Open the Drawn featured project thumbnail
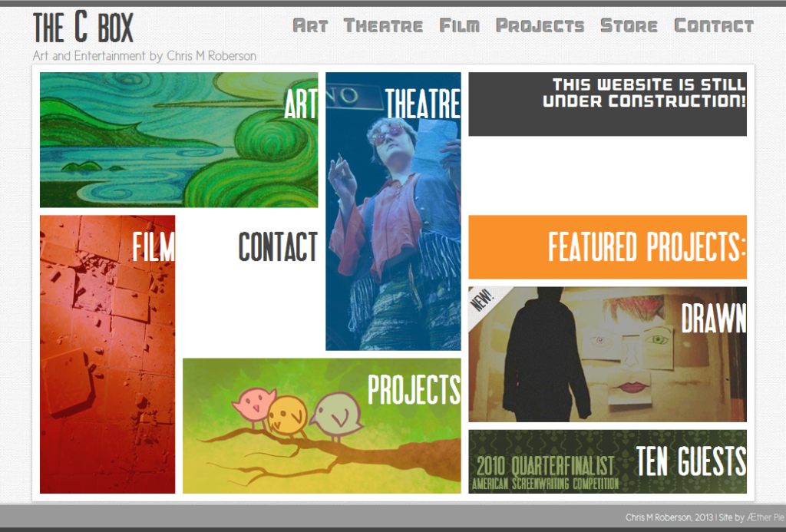Viewport: 786px width, 532px height. 608,354
